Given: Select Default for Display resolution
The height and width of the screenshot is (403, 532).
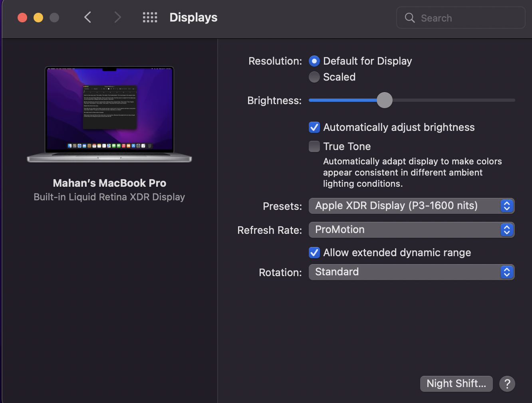Looking at the screenshot, I should [314, 61].
